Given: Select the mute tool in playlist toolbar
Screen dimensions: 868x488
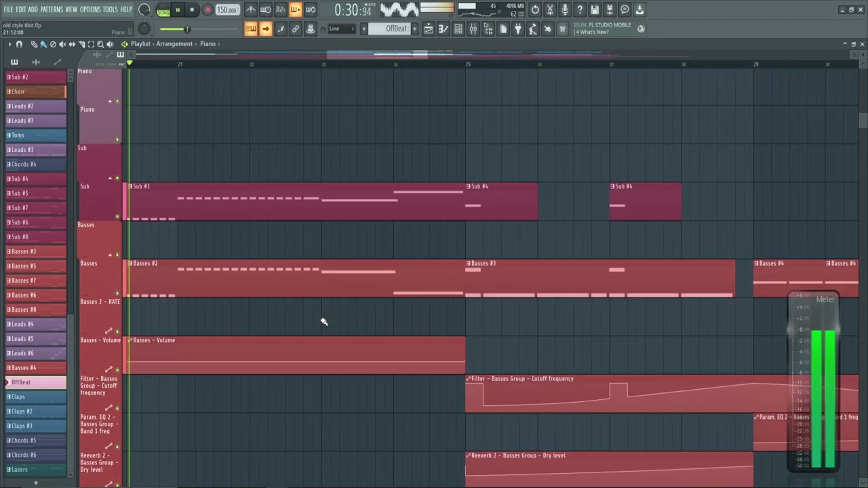Looking at the screenshot, I should point(62,44).
